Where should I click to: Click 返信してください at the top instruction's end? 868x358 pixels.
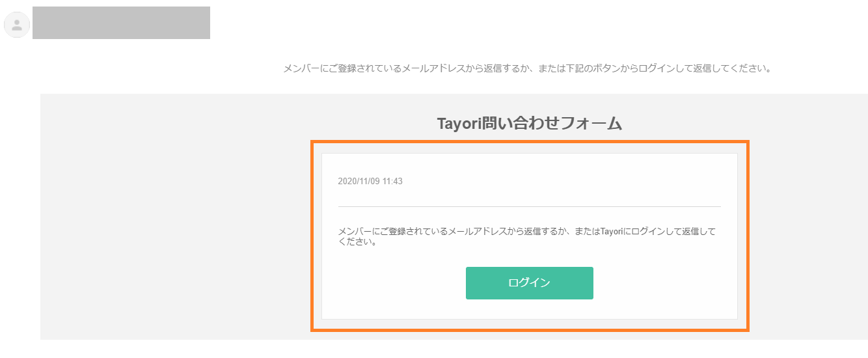point(742,68)
